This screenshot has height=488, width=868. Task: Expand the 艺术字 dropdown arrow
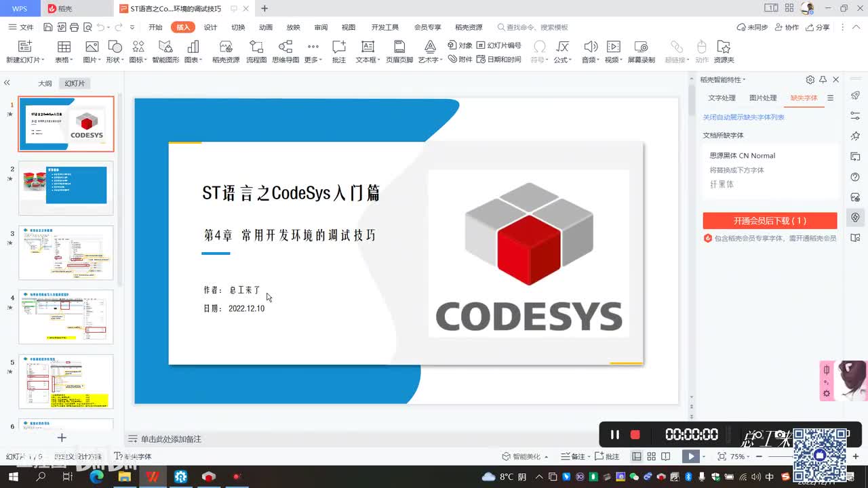(x=441, y=60)
